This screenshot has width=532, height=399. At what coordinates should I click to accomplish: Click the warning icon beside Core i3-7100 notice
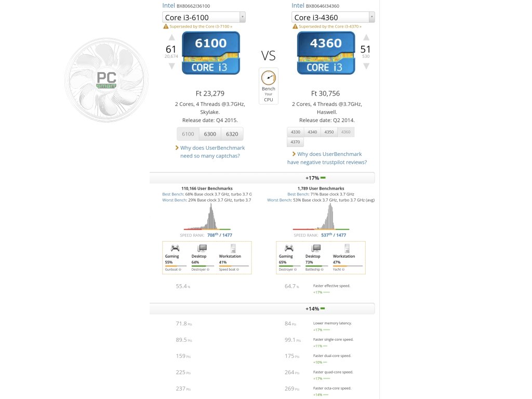166,26
